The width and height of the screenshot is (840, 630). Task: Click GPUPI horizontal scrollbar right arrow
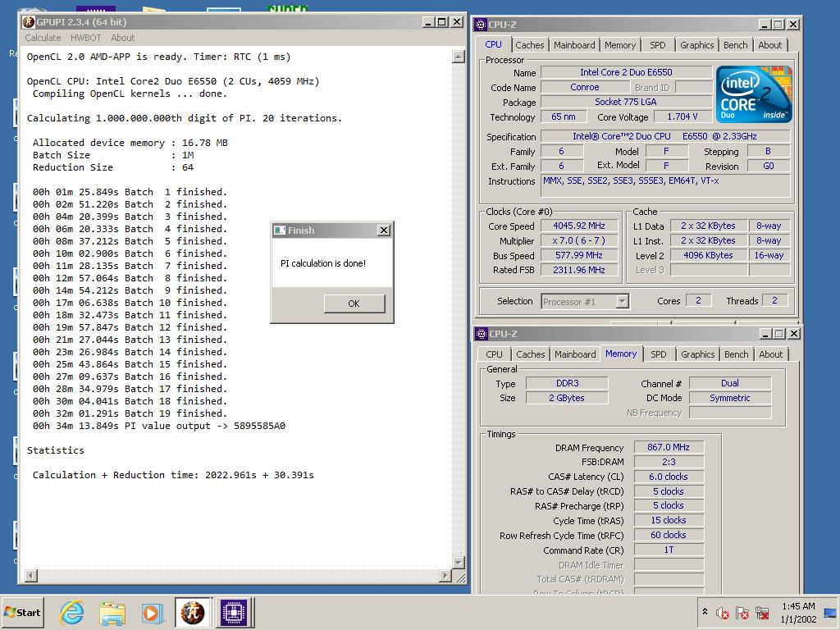[445, 576]
